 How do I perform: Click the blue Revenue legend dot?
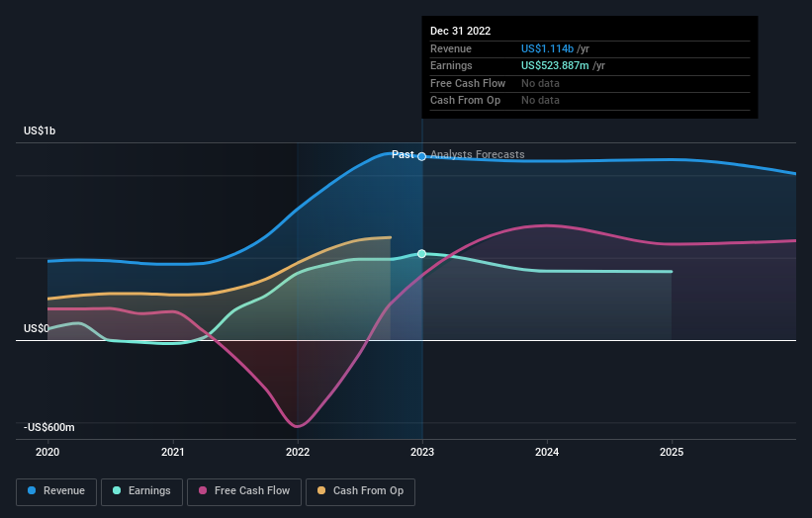[32, 490]
